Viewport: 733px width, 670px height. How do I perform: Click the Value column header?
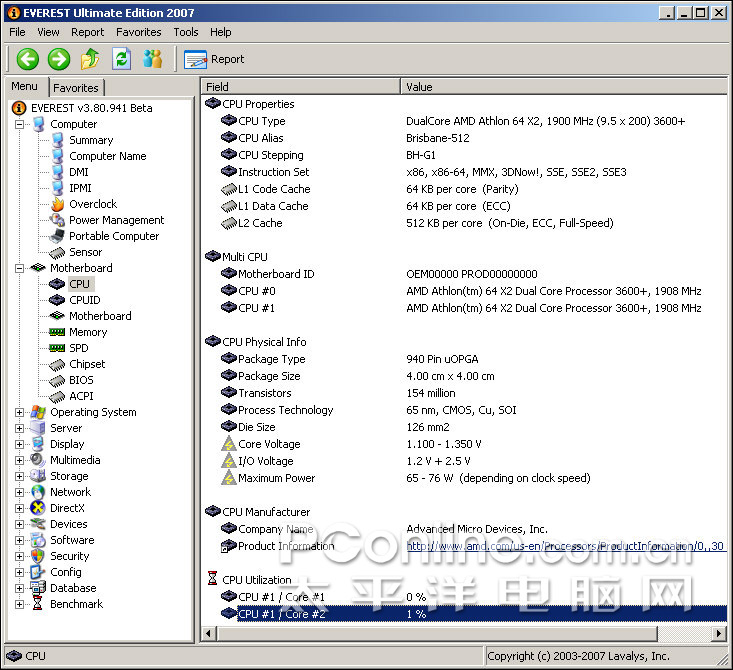point(560,87)
